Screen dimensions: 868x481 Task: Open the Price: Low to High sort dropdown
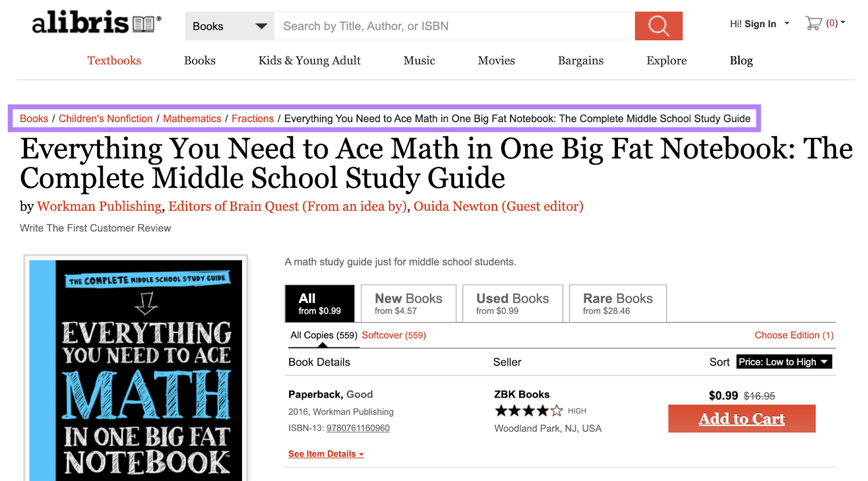[x=784, y=362]
